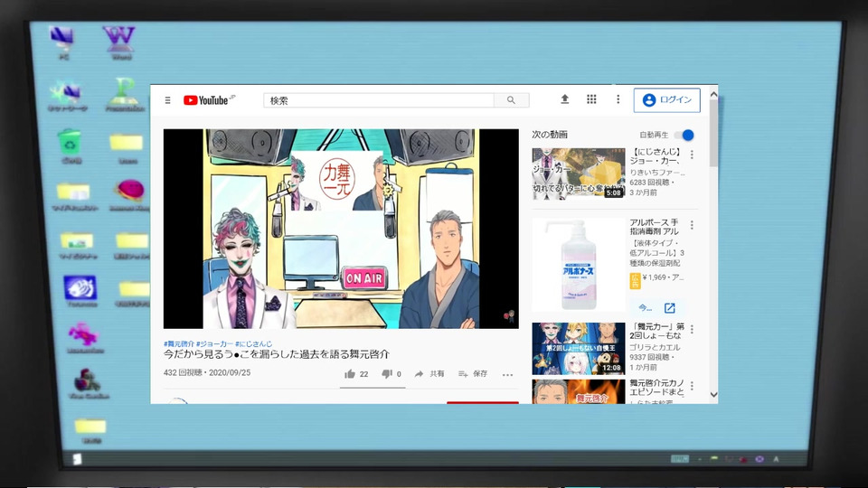Open 「舞元力一」第2回 video title
This screenshot has width=868, height=488.
pos(656,331)
